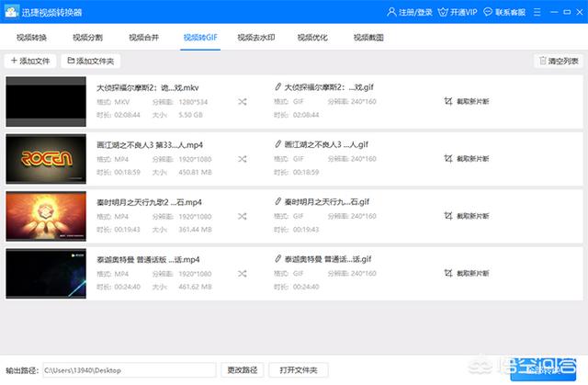The width and height of the screenshot is (588, 385).
Task: Click source duration 00:24:40 of 泰迦奥特曼 file
Action: [x=127, y=287]
